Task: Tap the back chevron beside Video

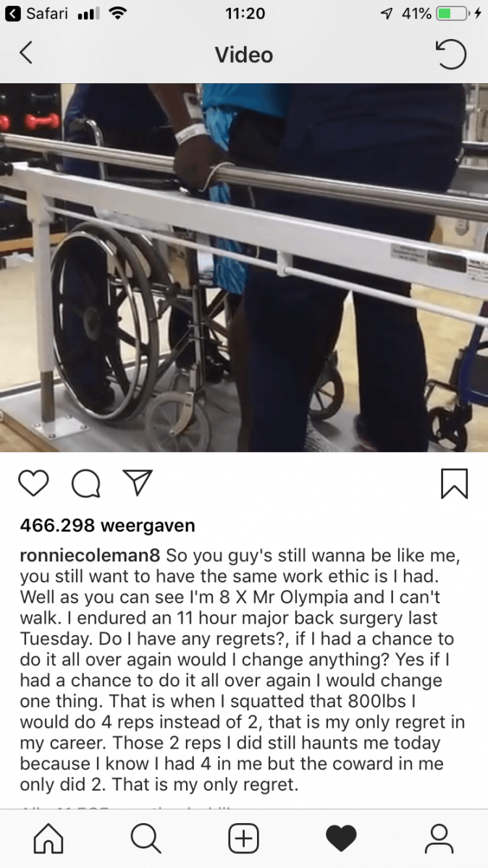Action: [x=26, y=53]
